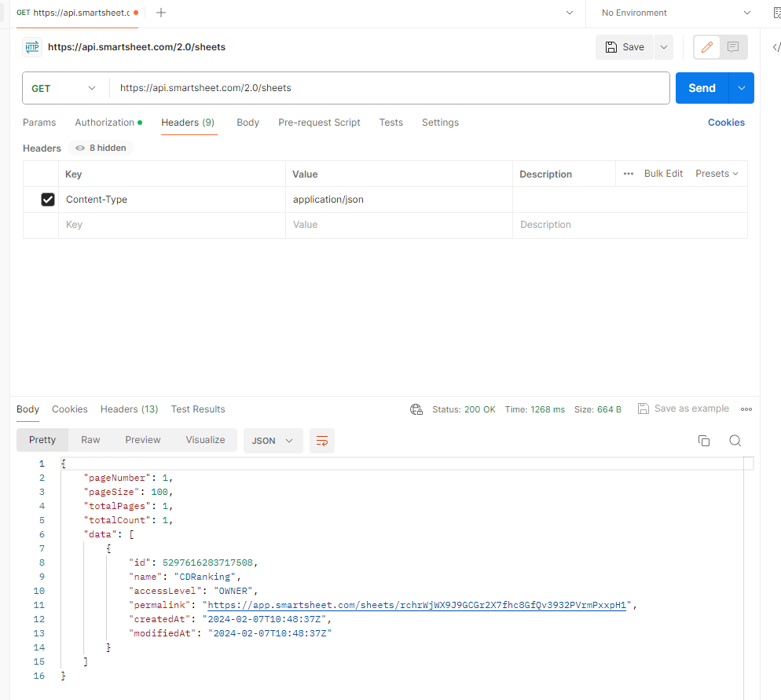The image size is (781, 700).
Task: Uncheck the Content-Type header checkbox
Action: (x=48, y=200)
